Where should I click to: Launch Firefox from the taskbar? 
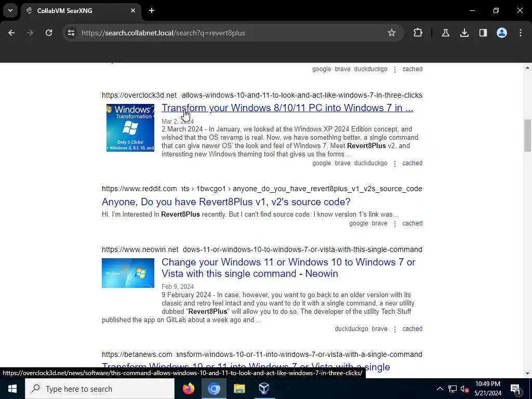188,389
